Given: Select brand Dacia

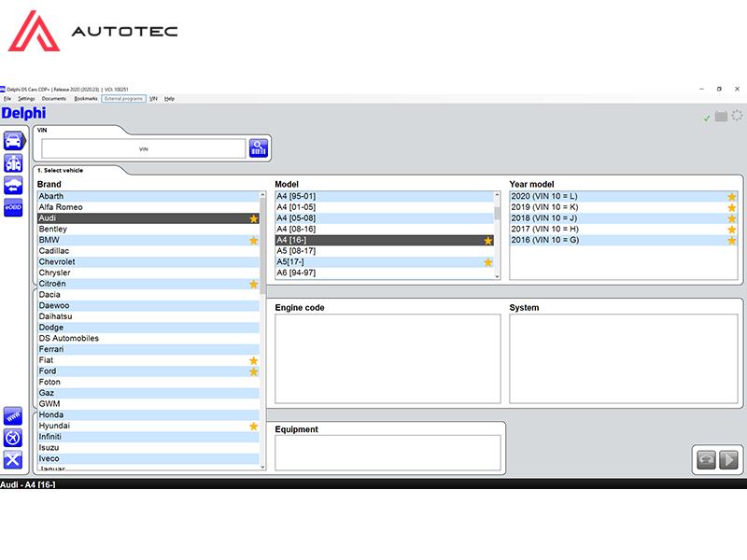Looking at the screenshot, I should click(148, 295).
